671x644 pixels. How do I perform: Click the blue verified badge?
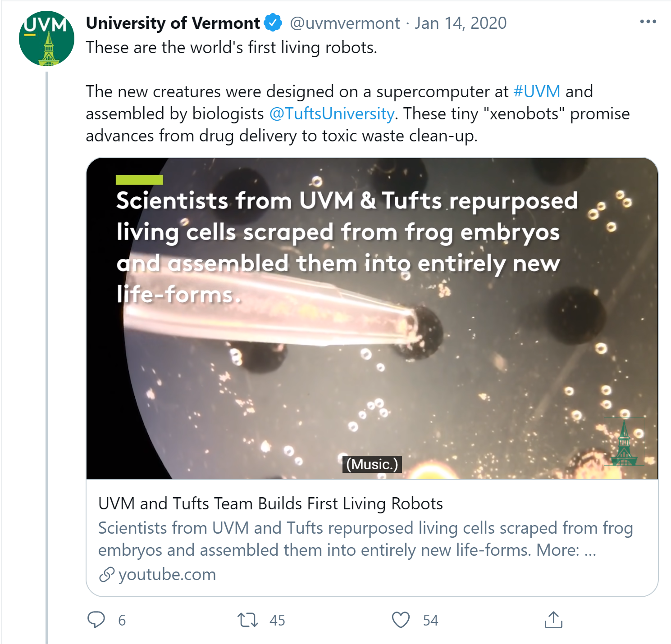click(273, 23)
